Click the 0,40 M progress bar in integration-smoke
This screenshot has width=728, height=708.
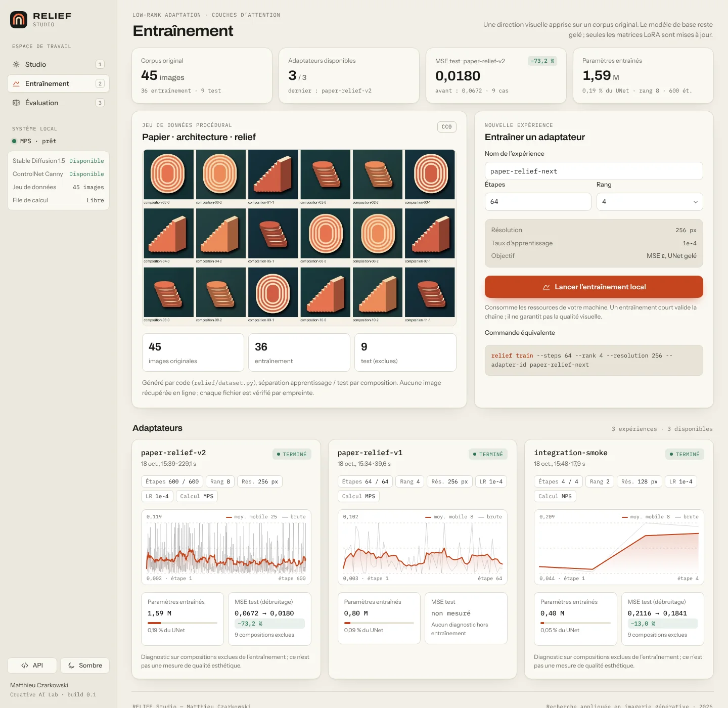[x=575, y=623]
